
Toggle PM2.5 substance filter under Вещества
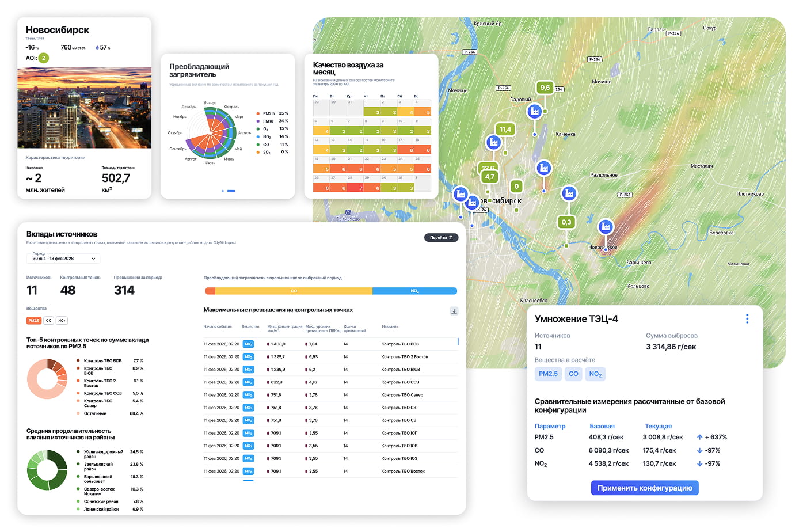pyautogui.click(x=34, y=321)
